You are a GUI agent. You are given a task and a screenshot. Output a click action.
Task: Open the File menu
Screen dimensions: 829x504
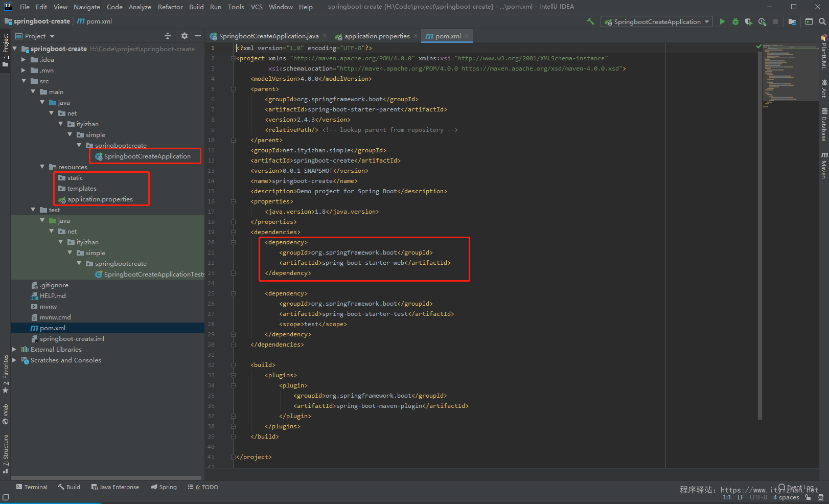coord(25,7)
